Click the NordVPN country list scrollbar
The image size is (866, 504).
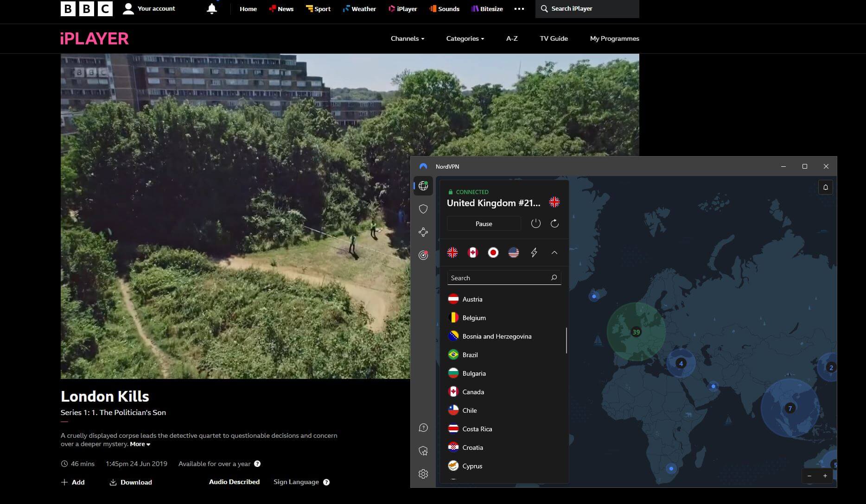coord(567,340)
